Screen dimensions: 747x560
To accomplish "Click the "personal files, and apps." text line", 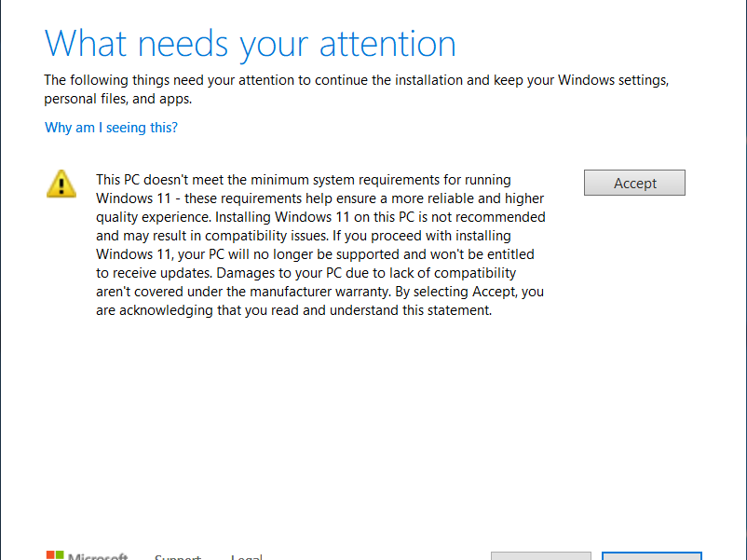I will tap(118, 99).
